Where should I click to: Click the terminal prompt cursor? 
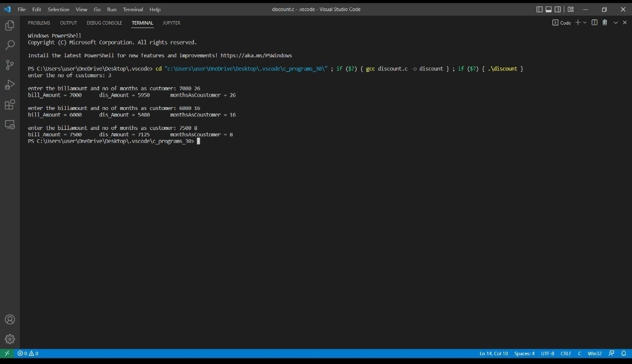(x=199, y=142)
